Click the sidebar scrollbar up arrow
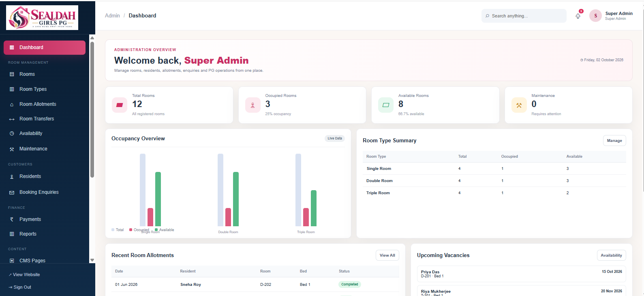This screenshot has height=296, width=644. click(92, 38)
